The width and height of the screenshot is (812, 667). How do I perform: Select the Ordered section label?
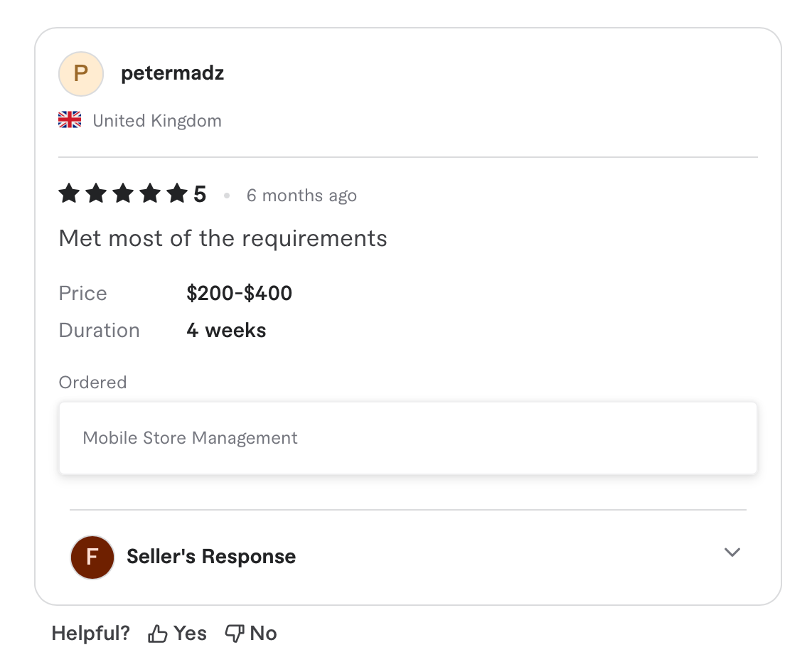pos(92,382)
